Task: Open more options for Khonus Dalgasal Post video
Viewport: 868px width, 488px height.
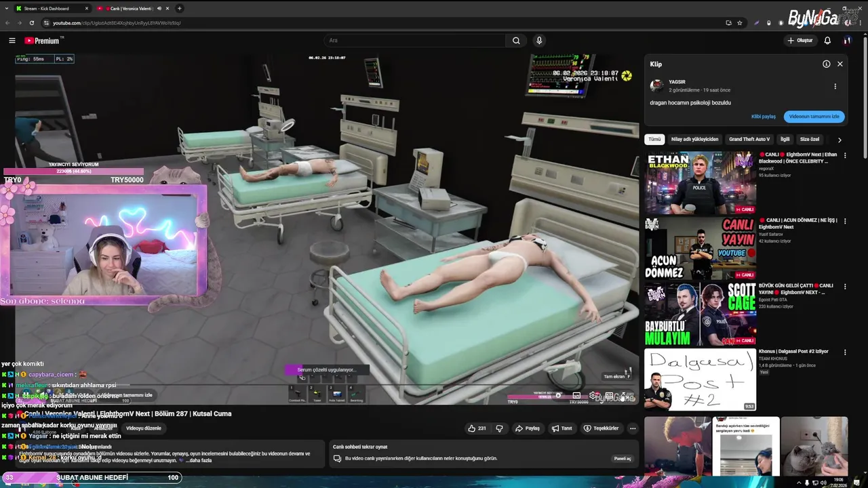Action: tap(845, 352)
